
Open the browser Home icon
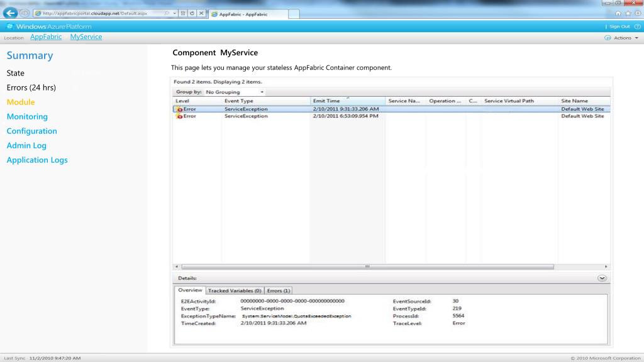point(618,13)
